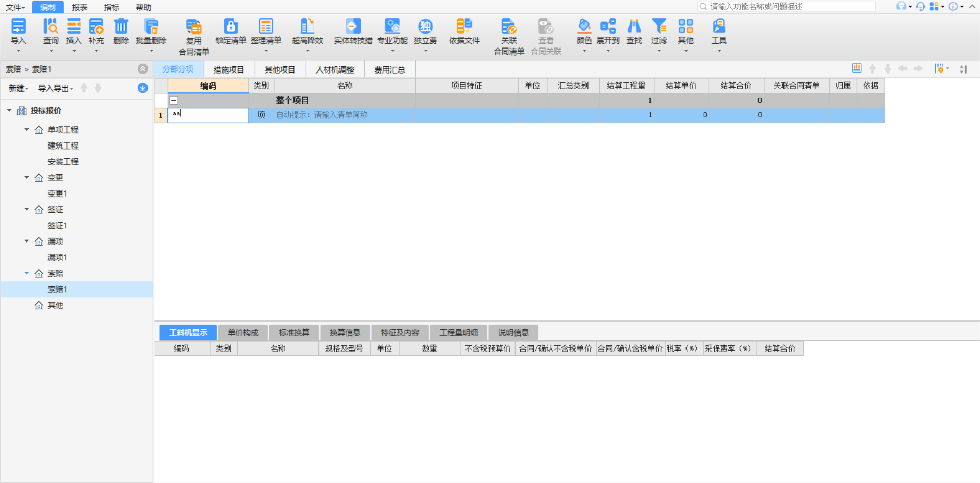
Task: Click the 锁定清单 lock icon
Action: point(231,27)
